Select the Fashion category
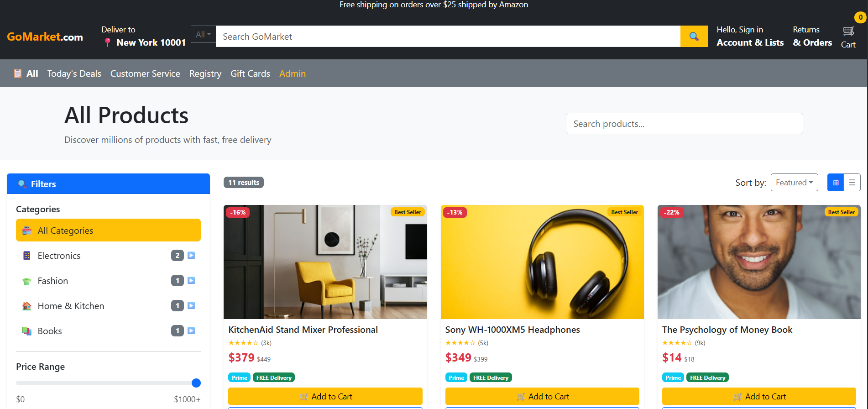The image size is (868, 409). (x=108, y=281)
